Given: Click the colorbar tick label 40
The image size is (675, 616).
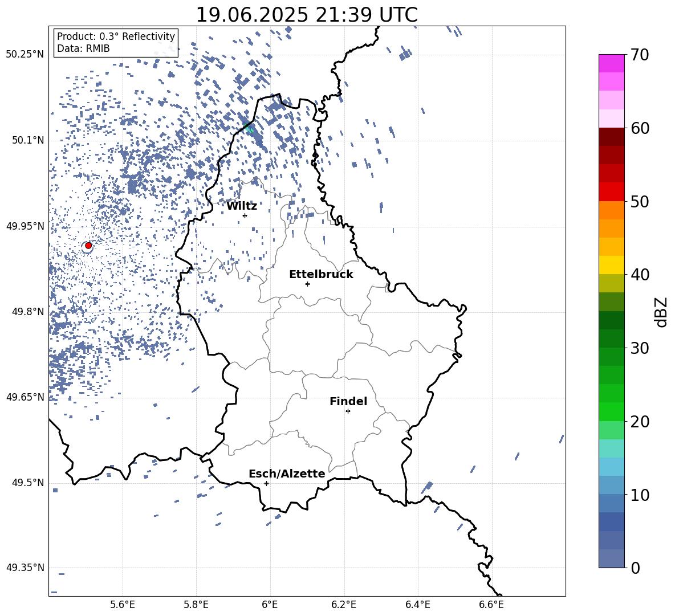Looking at the screenshot, I should click(640, 275).
